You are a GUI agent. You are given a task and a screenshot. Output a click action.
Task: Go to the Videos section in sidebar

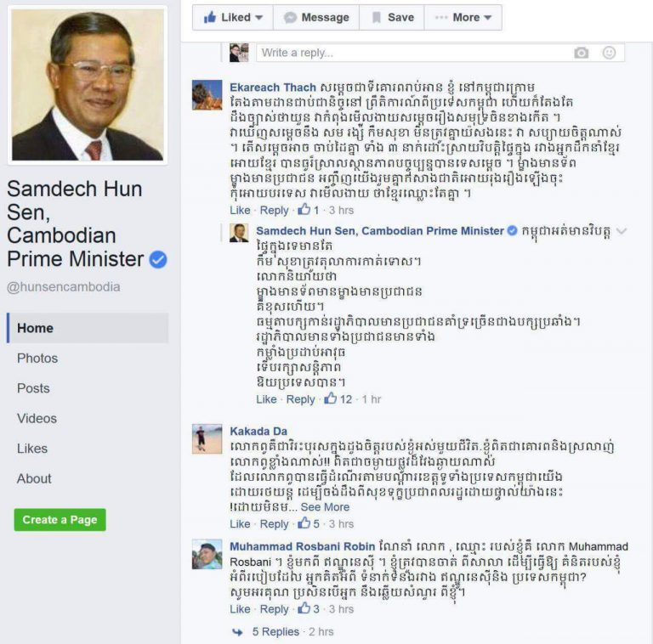pyautogui.click(x=37, y=418)
